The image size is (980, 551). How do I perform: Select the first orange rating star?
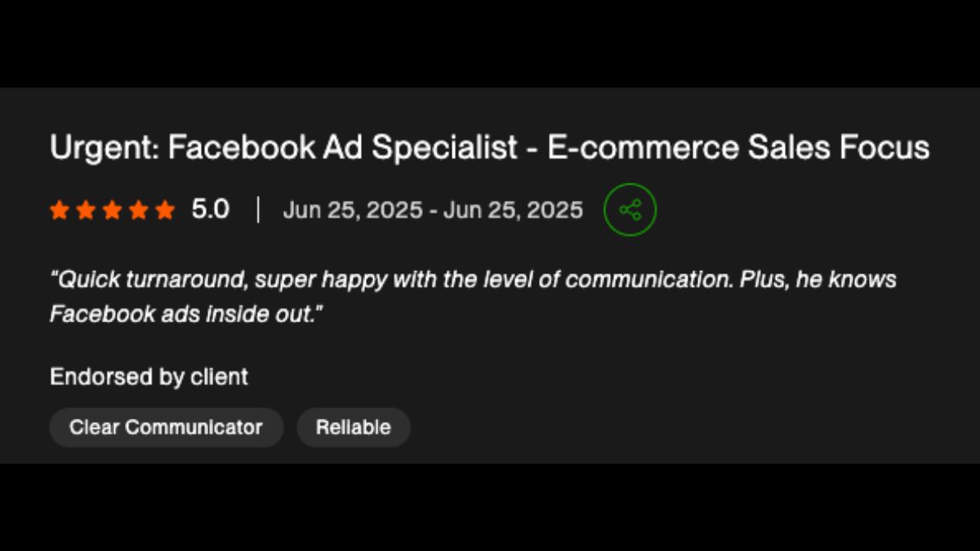59,211
